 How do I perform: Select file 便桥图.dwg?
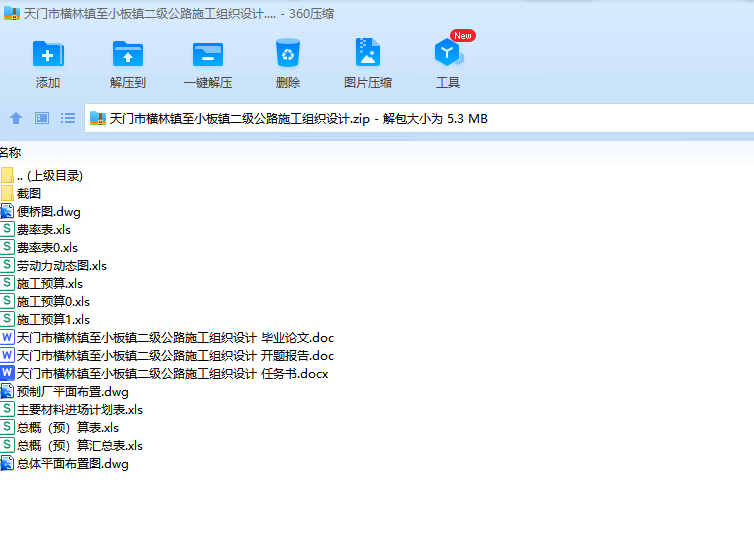coord(40,212)
